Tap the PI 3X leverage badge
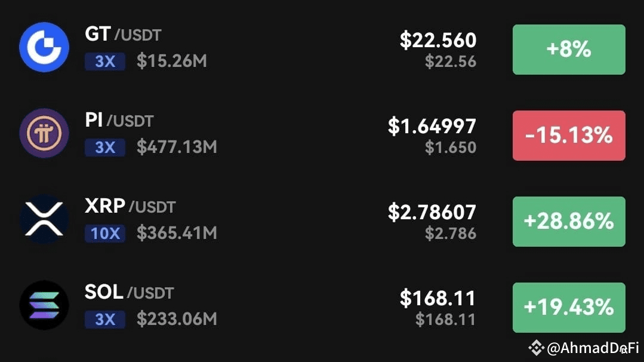 pos(105,147)
